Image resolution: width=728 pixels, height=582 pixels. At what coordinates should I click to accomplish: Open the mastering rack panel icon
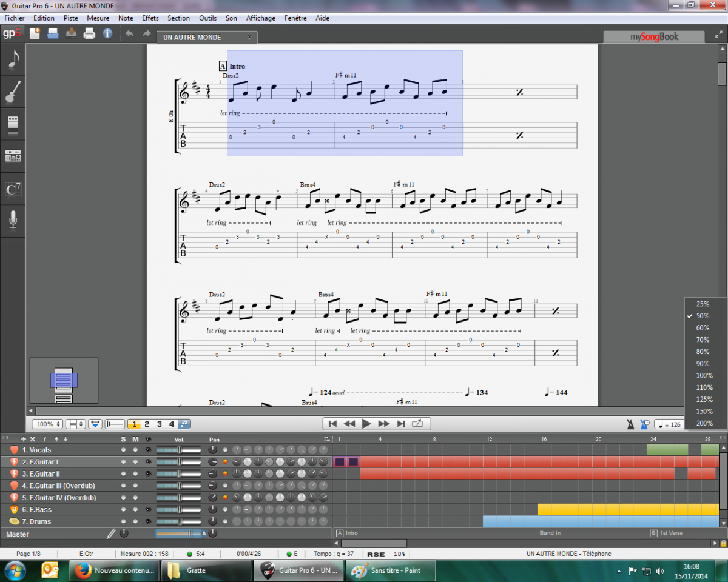13,157
